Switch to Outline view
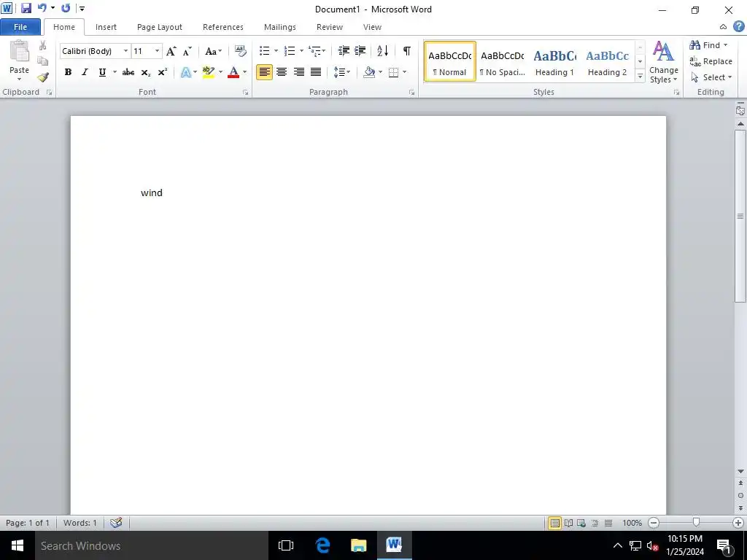Image resolution: width=747 pixels, height=560 pixels. (595, 523)
